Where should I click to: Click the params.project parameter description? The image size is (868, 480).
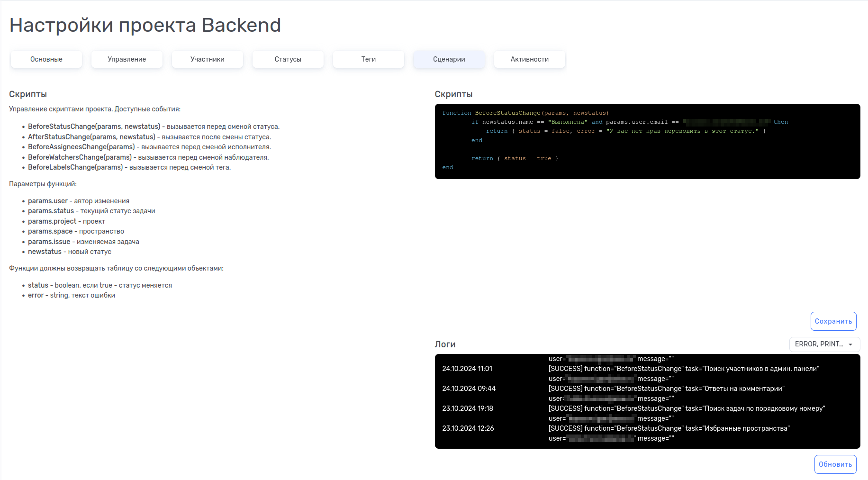(66, 221)
